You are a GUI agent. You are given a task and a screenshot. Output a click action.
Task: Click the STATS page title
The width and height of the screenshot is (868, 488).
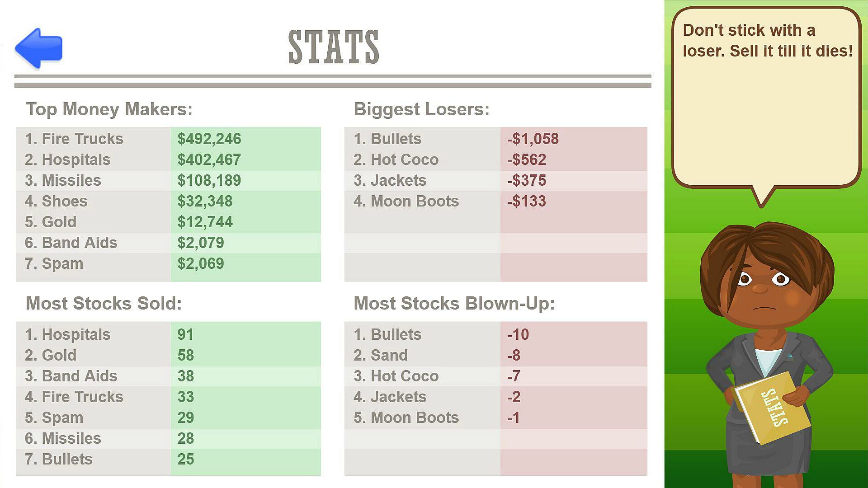(x=334, y=47)
